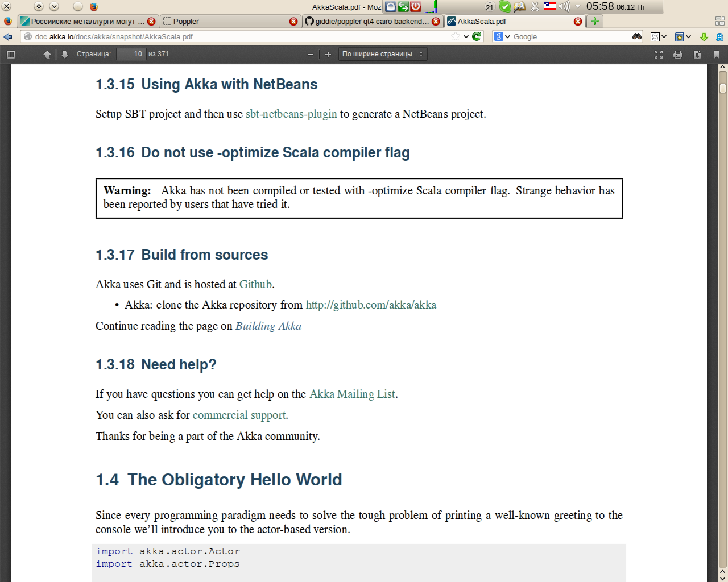Click the dictionary book tray icon
Screen dimensions: 728x582
[x=520, y=7]
